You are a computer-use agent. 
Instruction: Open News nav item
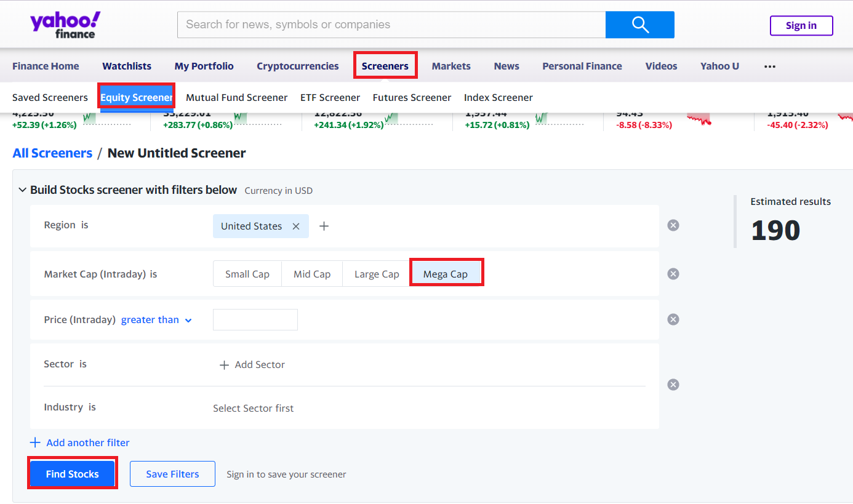(507, 66)
